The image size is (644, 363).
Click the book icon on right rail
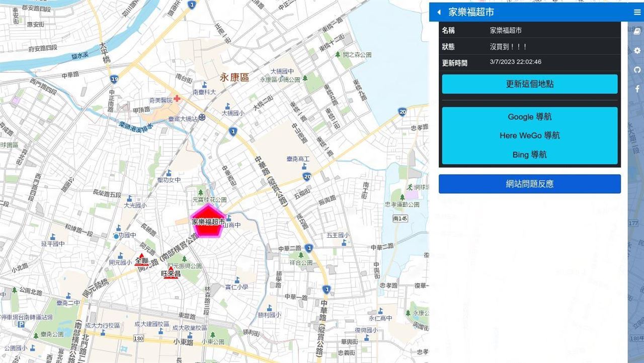coord(637,31)
